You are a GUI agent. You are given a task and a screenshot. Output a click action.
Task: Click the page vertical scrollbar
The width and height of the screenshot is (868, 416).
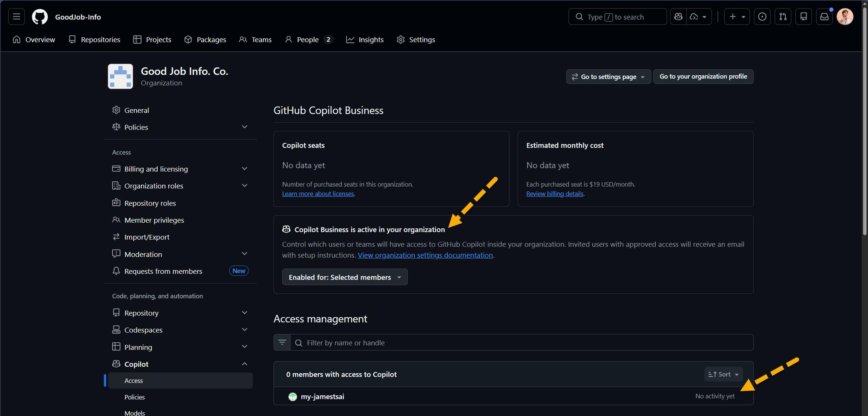865,127
